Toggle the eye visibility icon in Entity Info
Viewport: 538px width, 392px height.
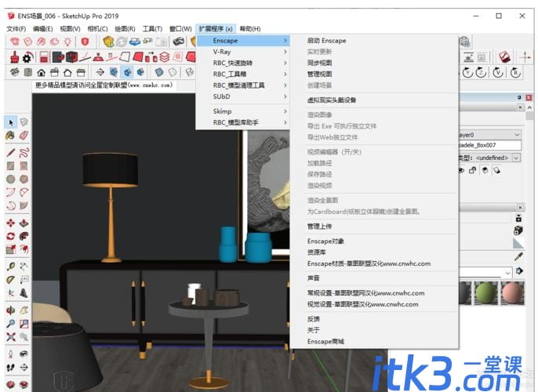[461, 170]
